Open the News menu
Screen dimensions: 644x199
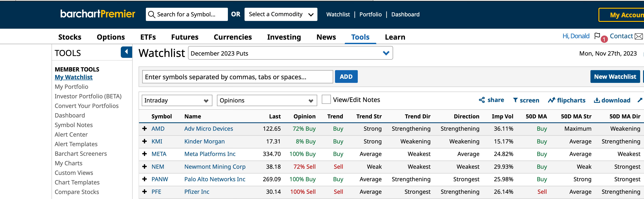tap(326, 37)
